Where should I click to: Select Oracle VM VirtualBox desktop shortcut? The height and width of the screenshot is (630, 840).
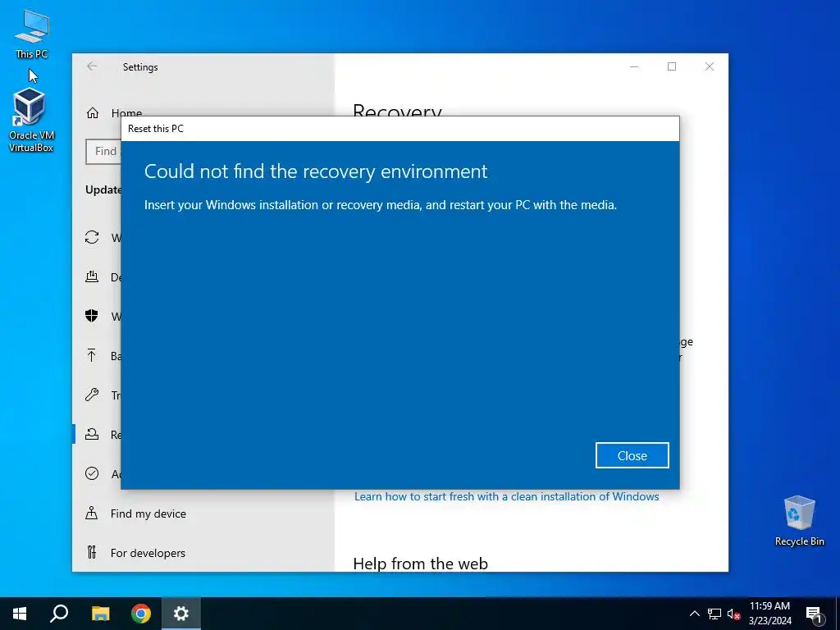coord(31,120)
